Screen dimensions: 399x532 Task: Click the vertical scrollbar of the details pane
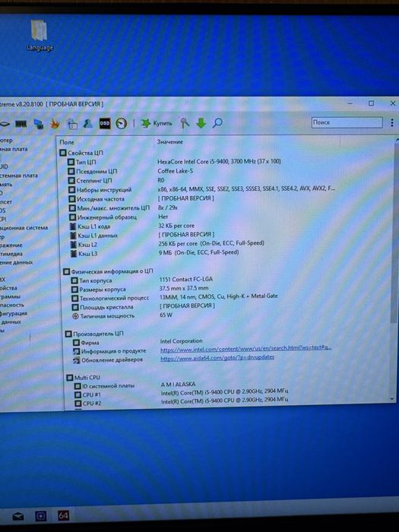394,234
